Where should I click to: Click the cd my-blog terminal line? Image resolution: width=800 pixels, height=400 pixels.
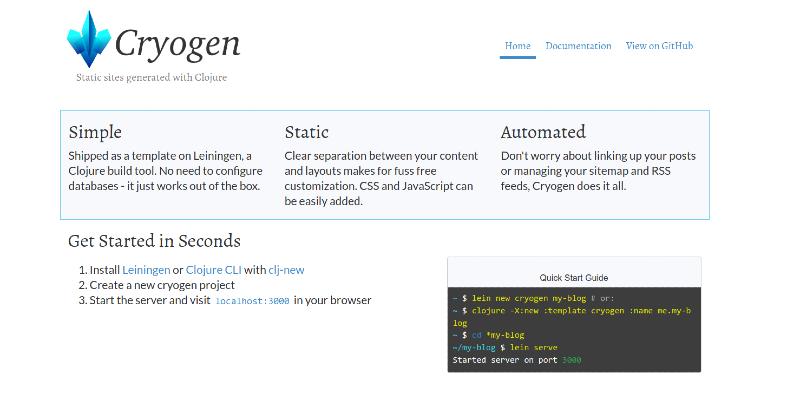pos(488,335)
